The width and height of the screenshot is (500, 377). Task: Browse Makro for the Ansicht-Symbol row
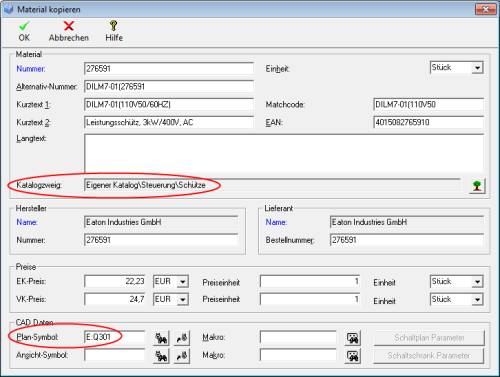click(353, 356)
